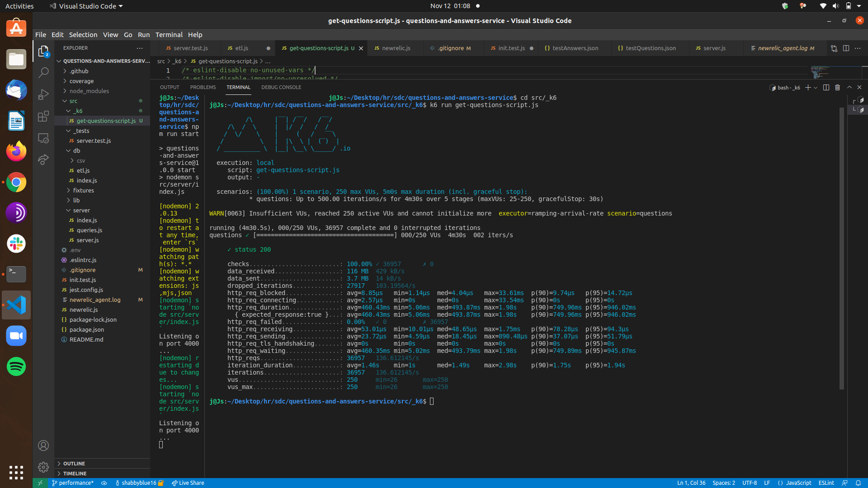Select the first terminal in terminal list

859,100
